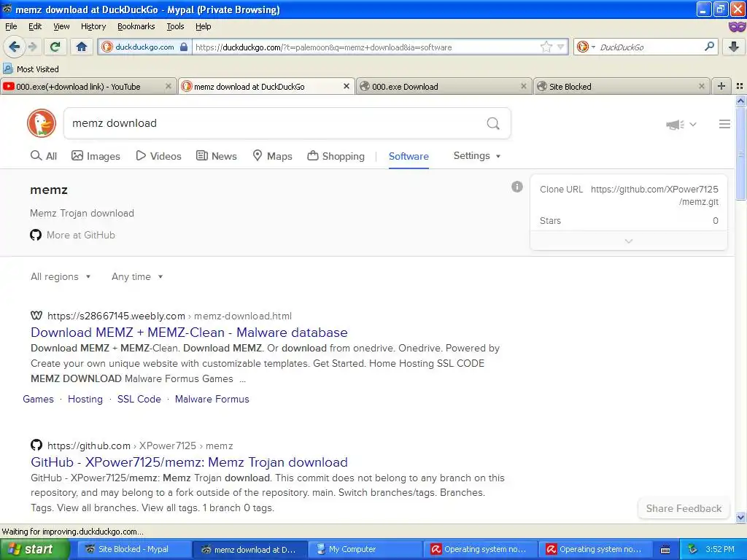Open the Malware Formus sitelink
Viewport: 747px width, 560px height.
212,399
